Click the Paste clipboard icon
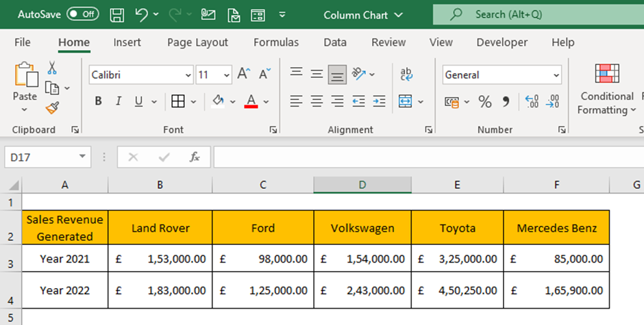This screenshot has height=325, width=644. pos(25,75)
